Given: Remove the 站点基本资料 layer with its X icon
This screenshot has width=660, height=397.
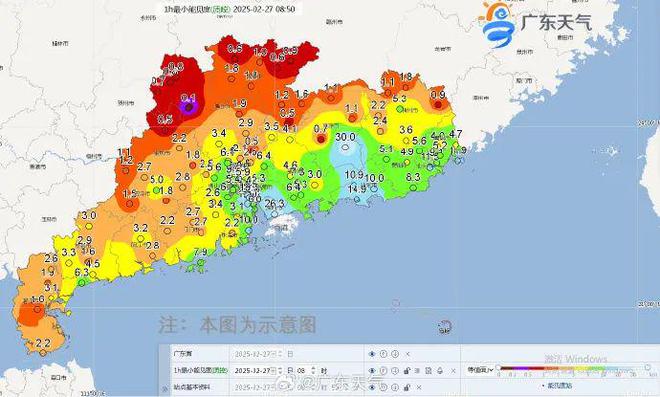Looking at the screenshot, I should 419,387.
